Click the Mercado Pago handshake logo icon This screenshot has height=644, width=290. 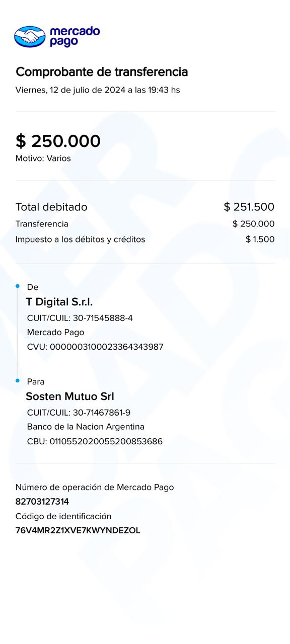point(30,37)
